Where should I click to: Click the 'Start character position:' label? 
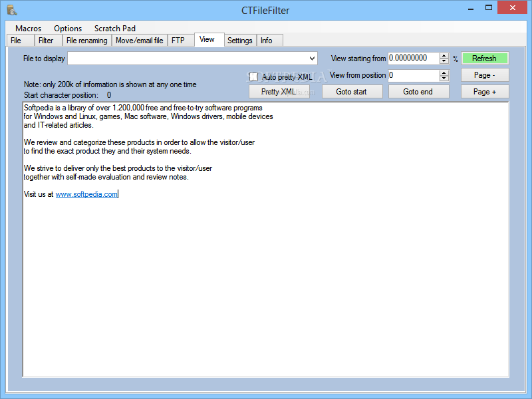click(61, 95)
